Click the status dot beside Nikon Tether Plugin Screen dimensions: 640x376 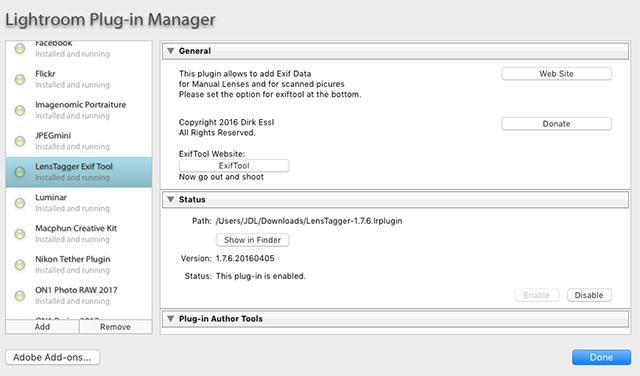(x=20, y=265)
